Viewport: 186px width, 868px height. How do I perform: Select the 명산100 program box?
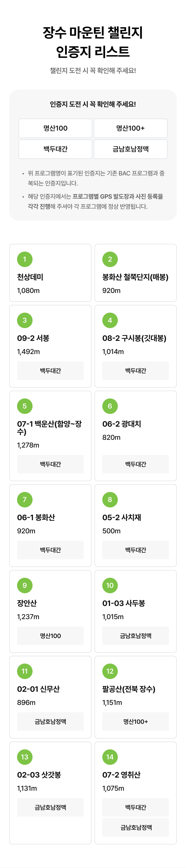[55, 128]
